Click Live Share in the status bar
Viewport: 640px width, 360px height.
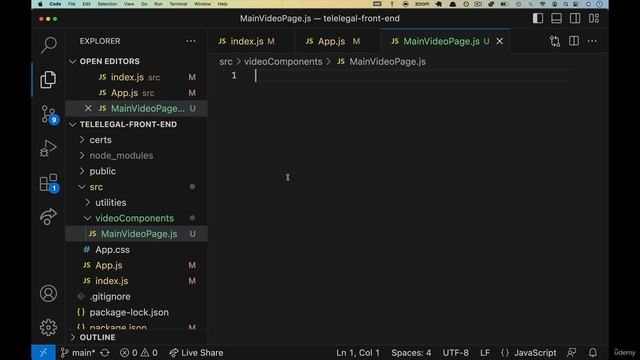(196, 353)
